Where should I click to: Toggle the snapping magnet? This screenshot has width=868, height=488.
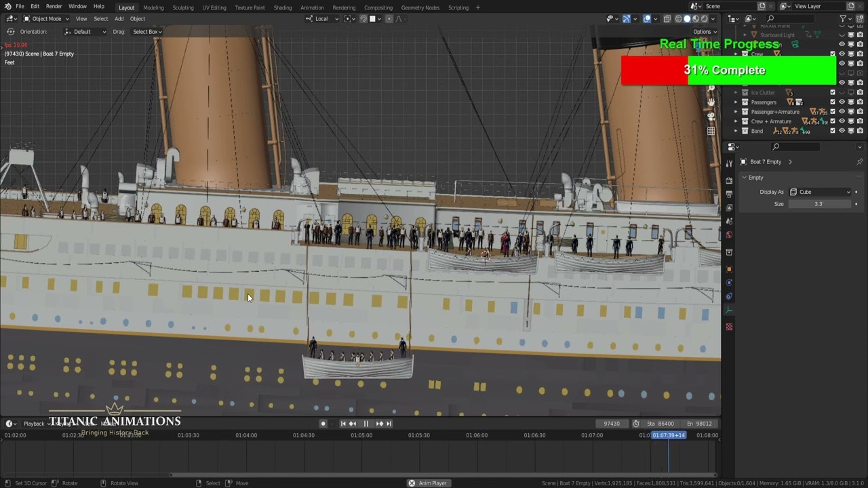coord(363,19)
